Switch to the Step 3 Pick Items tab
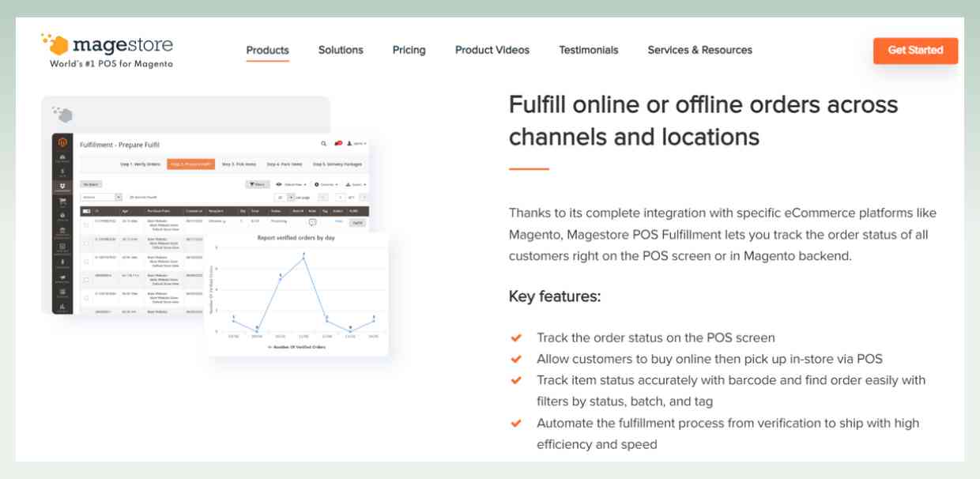The height and width of the screenshot is (479, 980). tap(239, 164)
